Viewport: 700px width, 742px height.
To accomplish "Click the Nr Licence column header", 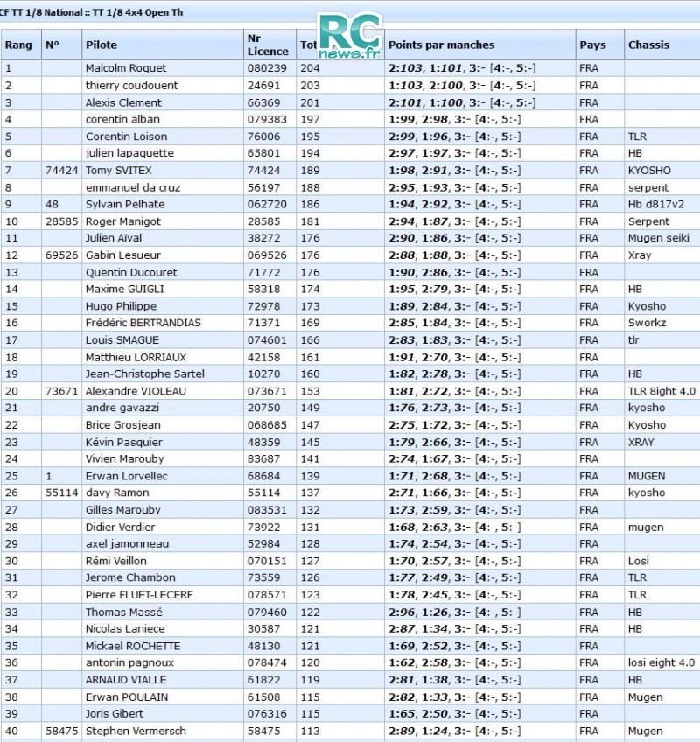I will click(268, 45).
